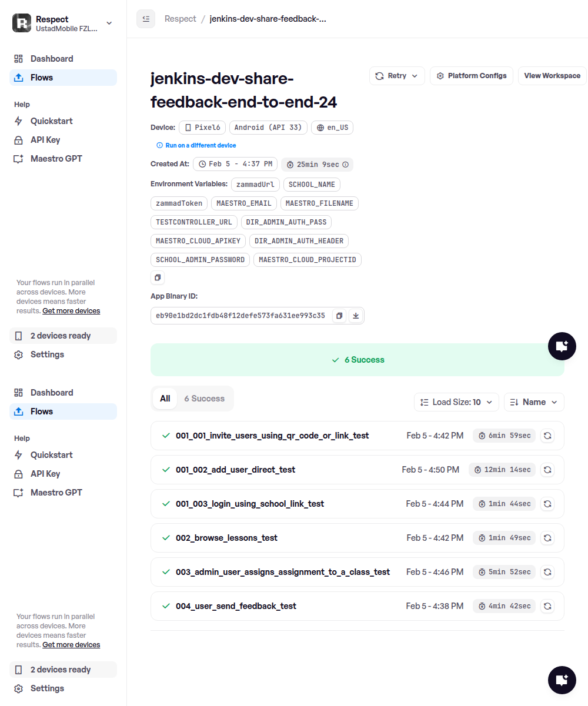The image size is (588, 706).
Task: Open the Name sort dropdown
Action: tap(534, 402)
